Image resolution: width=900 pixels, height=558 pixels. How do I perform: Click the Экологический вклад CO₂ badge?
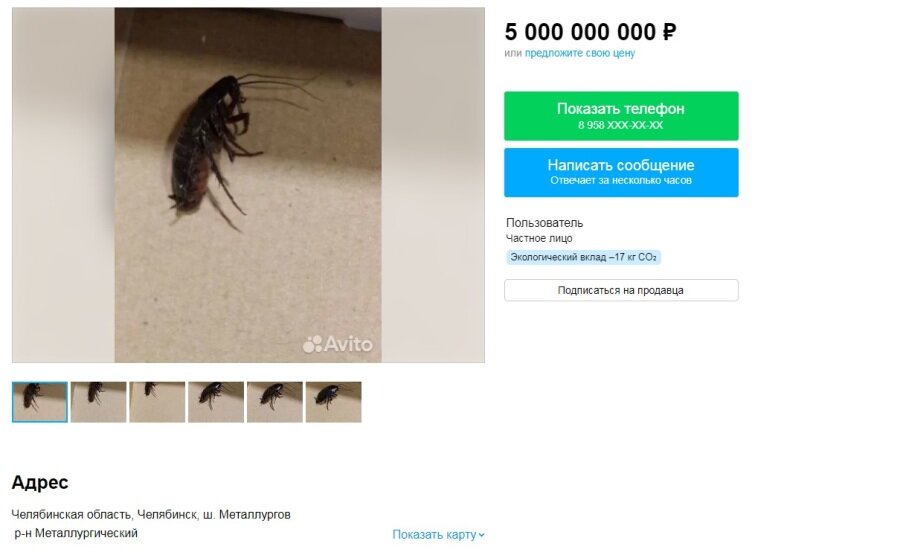[x=583, y=257]
